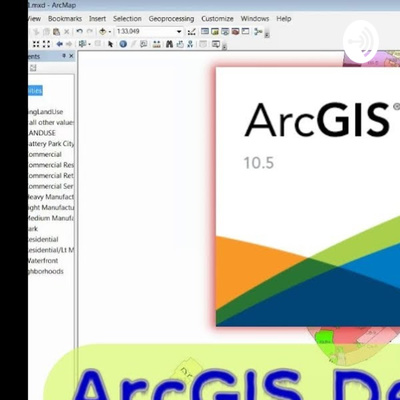Select the LANDUSE heading in contents
Image resolution: width=400 pixels, height=400 pixels.
[42, 133]
